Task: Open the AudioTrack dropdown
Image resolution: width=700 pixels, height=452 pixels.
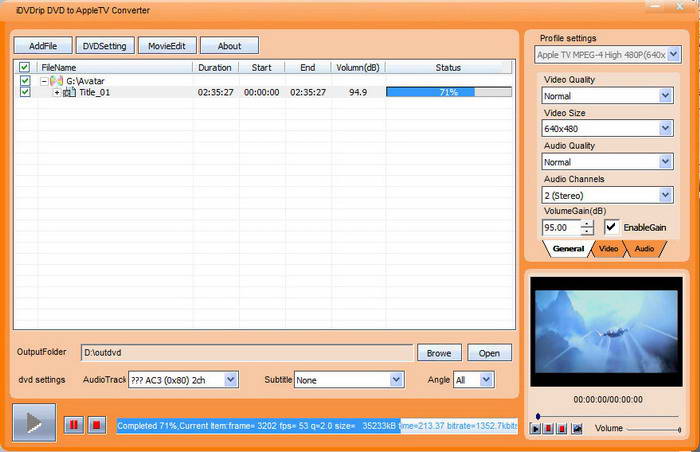Action: click(x=230, y=380)
